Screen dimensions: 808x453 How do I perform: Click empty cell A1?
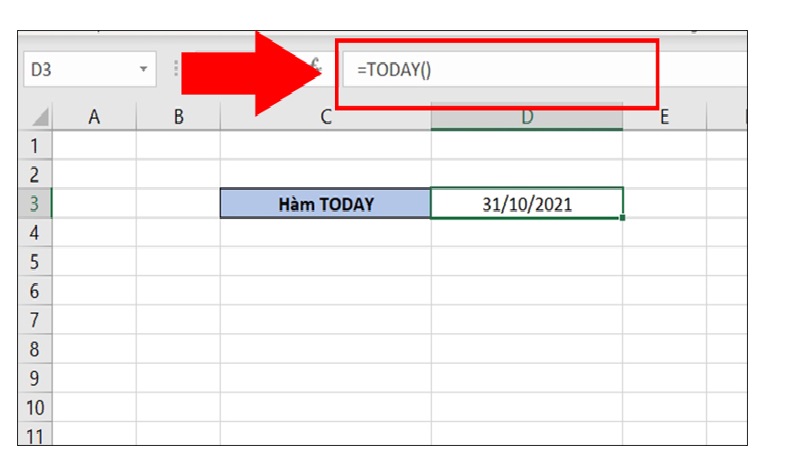[x=94, y=145]
